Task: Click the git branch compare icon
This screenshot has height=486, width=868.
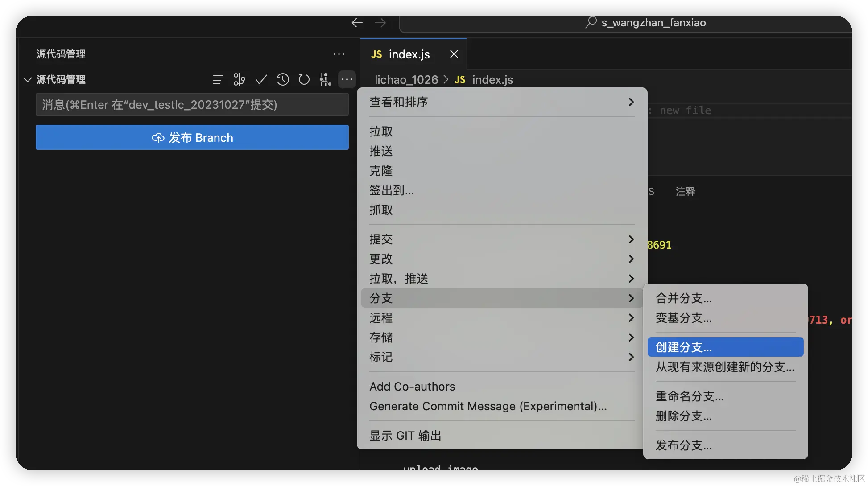Action: point(239,80)
